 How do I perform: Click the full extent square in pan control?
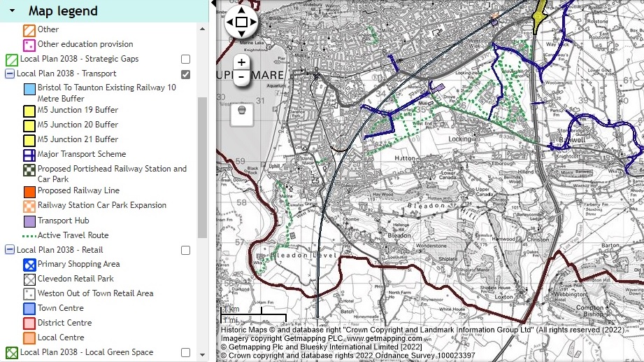[241, 22]
